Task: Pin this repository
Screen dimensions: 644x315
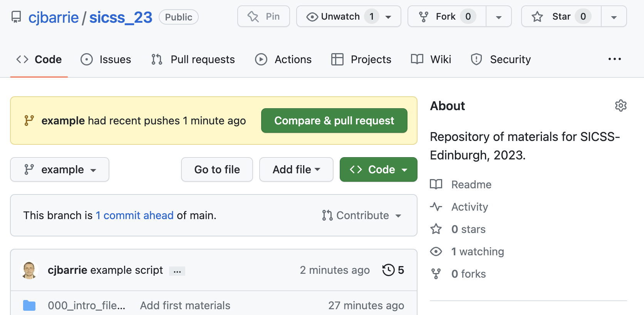Action: [263, 17]
